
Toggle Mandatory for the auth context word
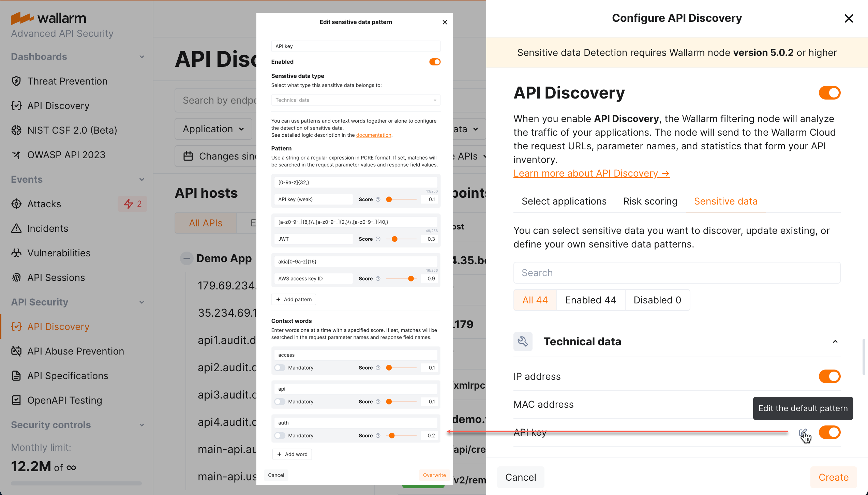tap(280, 435)
